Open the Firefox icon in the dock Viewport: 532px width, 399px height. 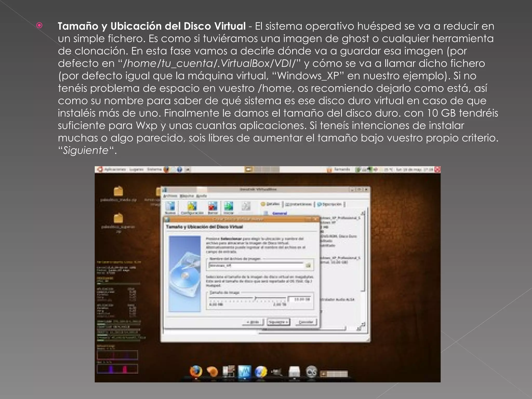click(196, 371)
